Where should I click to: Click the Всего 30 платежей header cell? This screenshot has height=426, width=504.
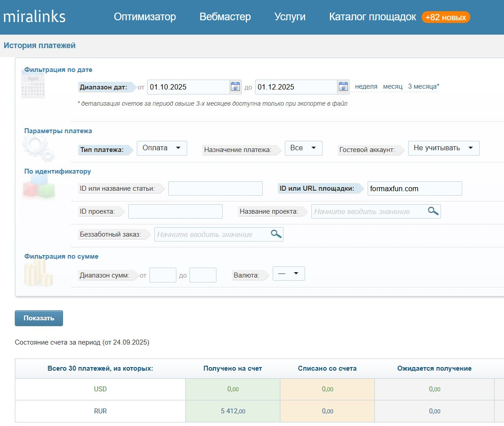(x=100, y=368)
